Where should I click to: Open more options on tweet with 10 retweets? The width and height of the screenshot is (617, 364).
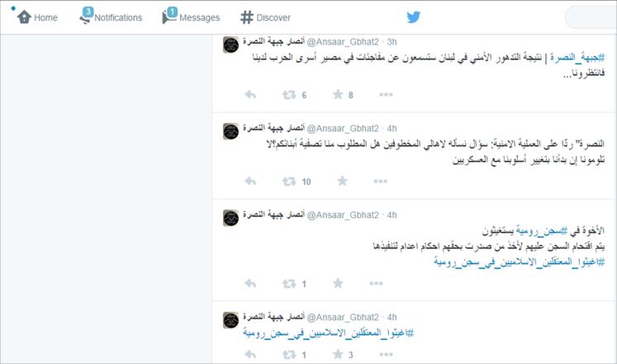point(381,182)
